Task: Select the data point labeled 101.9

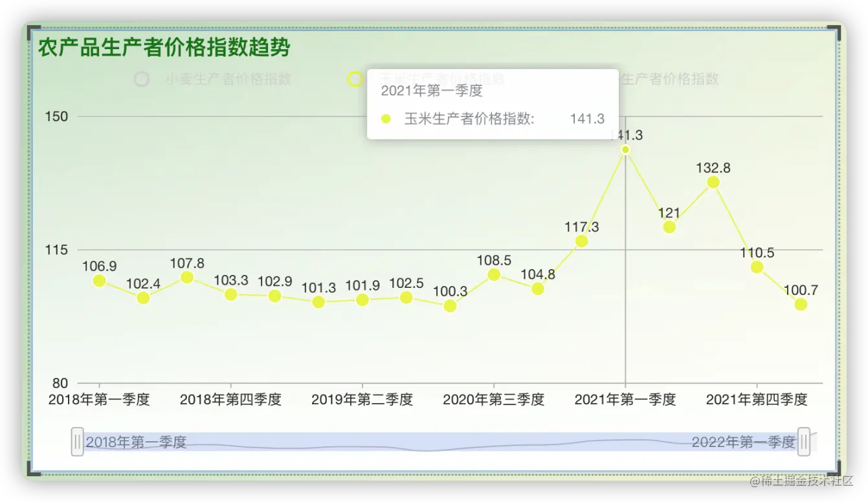Action: [x=362, y=300]
